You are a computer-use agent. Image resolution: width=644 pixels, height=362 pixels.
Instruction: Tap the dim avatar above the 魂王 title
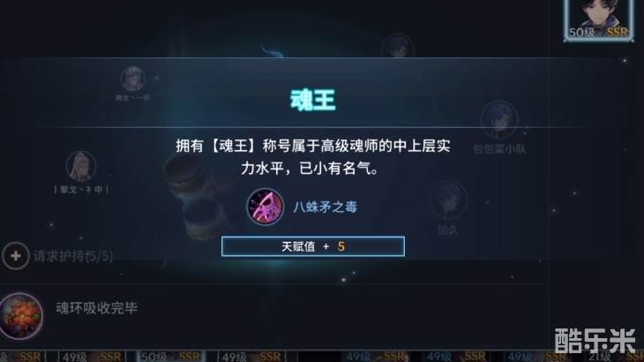click(397, 48)
